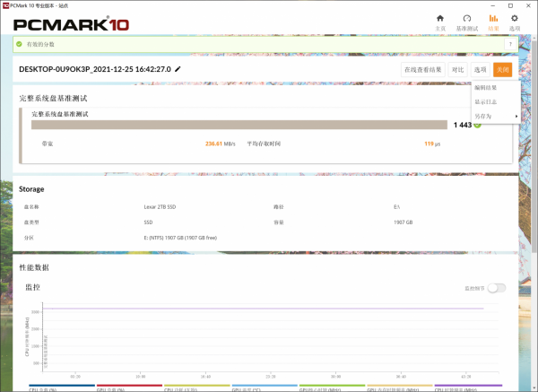
Task: Click the orange 236.61 MB/s bandwidth value
Action: (x=220, y=144)
